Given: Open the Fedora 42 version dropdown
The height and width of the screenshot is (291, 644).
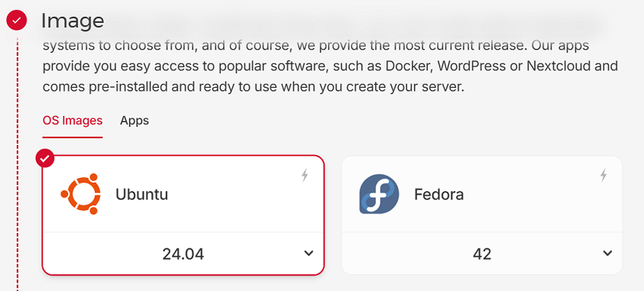Looking at the screenshot, I should tap(482, 254).
